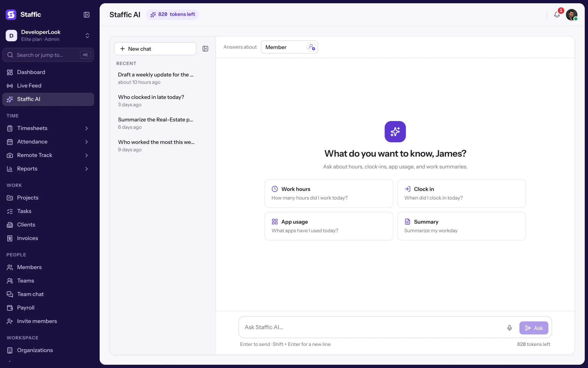The image size is (588, 368).
Task: Select the Summary suggestion card
Action: (x=461, y=226)
